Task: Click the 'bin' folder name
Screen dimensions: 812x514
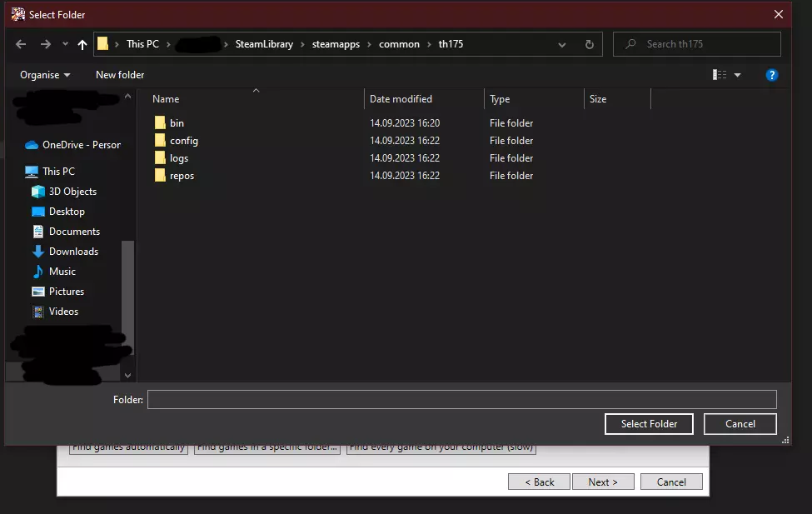Action: click(177, 122)
